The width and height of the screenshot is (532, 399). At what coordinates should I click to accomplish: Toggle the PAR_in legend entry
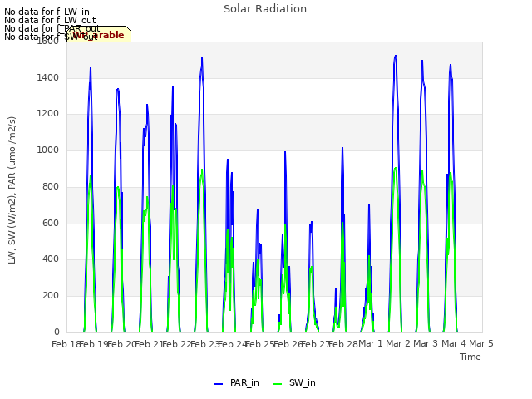(x=236, y=382)
